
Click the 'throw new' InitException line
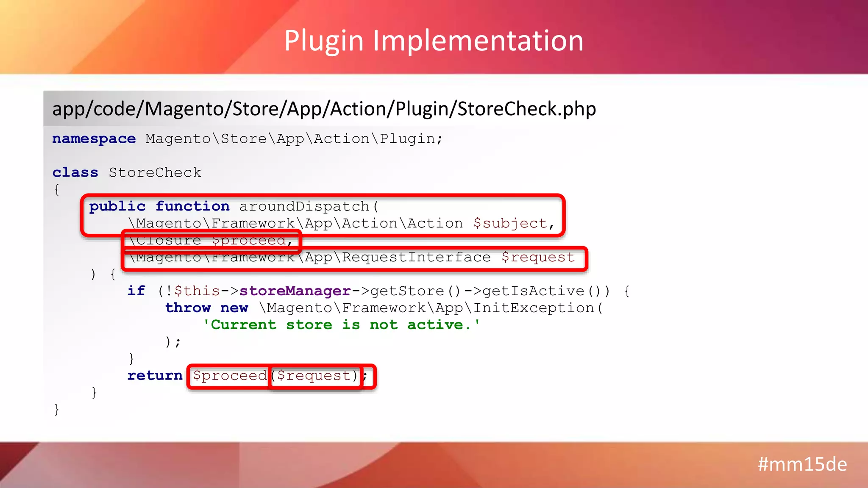click(384, 308)
